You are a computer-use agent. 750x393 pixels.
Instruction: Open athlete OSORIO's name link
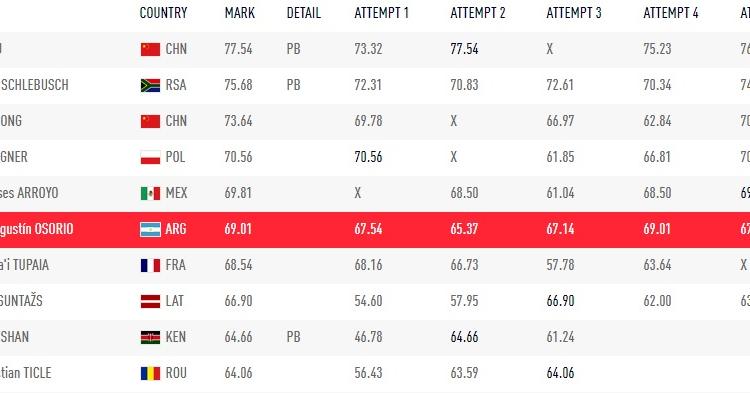(x=36, y=229)
